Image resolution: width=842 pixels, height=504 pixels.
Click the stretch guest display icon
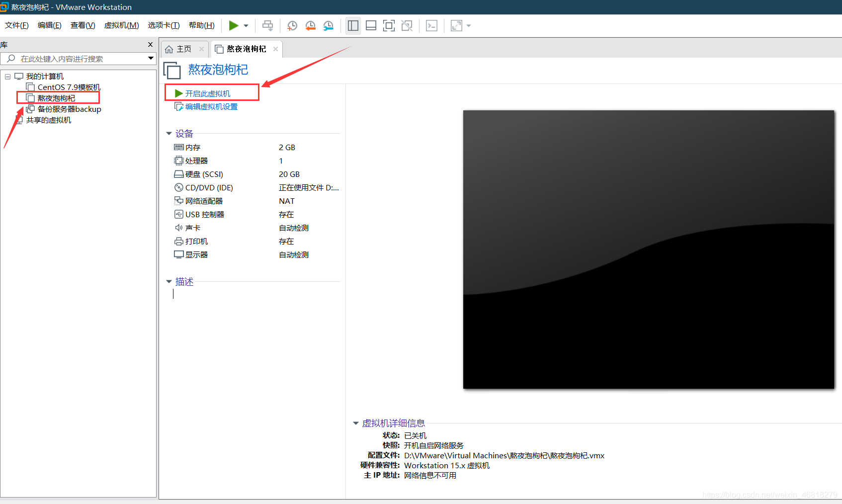pyautogui.click(x=456, y=25)
